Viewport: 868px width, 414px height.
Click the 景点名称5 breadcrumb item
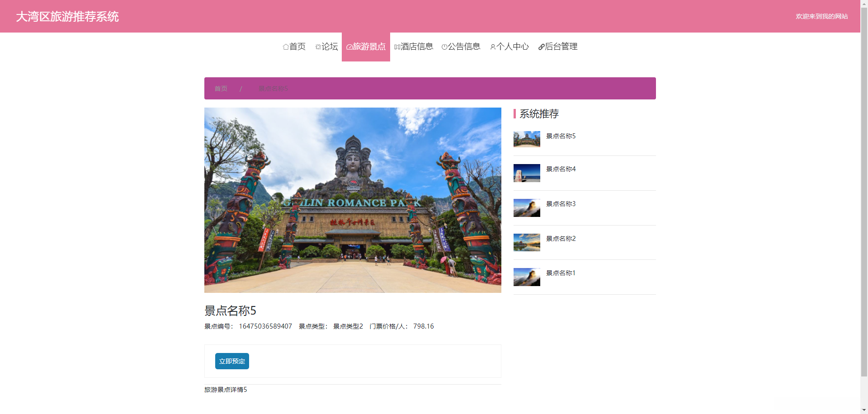(x=273, y=89)
